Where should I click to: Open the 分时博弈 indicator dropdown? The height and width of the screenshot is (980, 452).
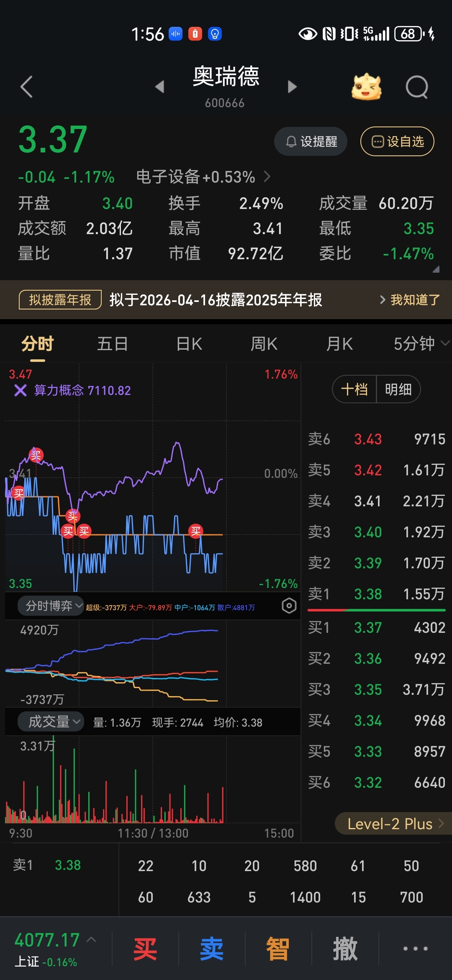point(51,606)
